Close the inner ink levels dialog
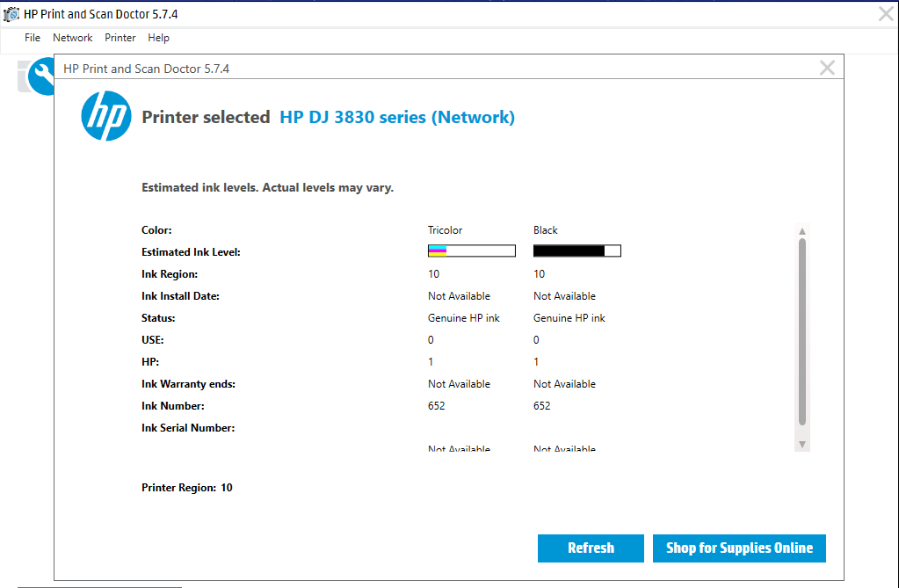899x588 pixels. point(827,68)
